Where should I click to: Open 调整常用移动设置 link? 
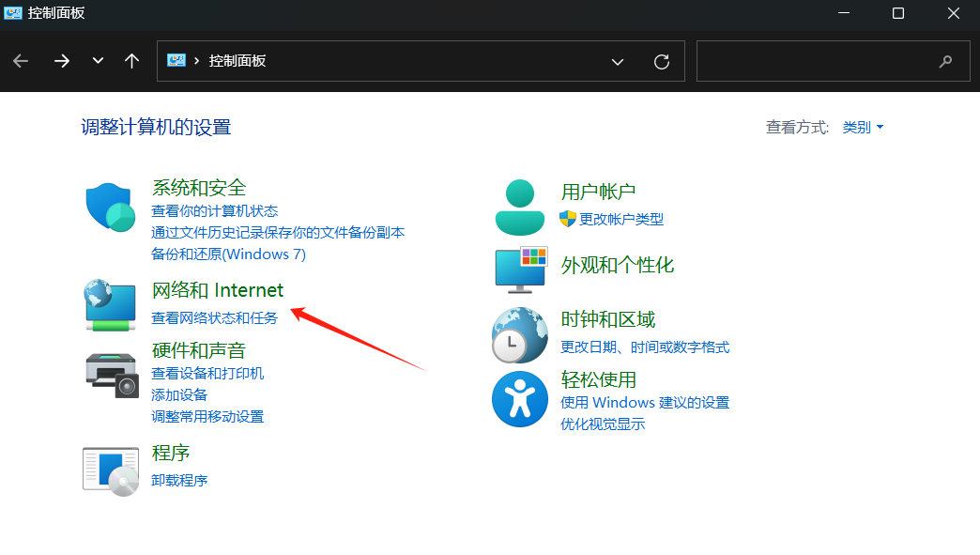[207, 416]
